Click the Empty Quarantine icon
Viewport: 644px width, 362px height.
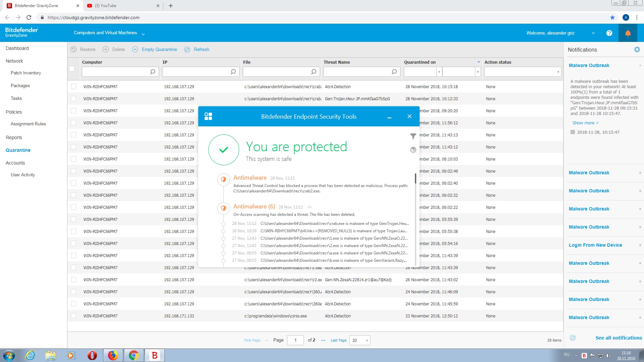click(135, 49)
